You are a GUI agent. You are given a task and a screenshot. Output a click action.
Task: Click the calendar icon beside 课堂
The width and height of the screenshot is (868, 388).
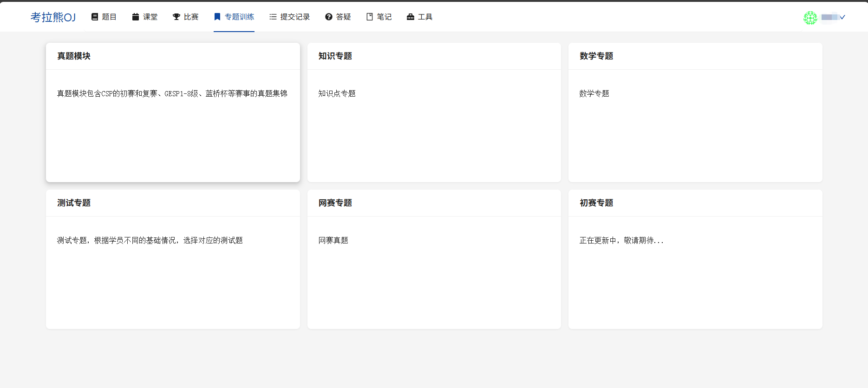(136, 17)
